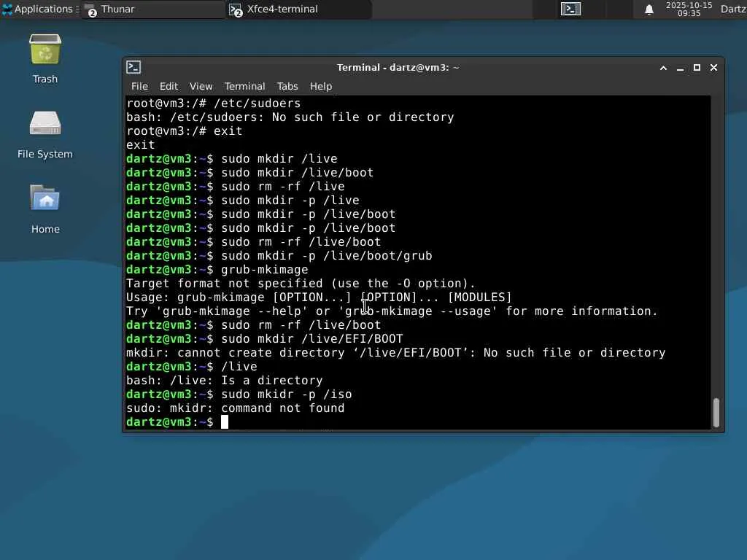Click 'sudo mkdir /live/boot' command line
The width and height of the screenshot is (747, 560).
coord(249,172)
